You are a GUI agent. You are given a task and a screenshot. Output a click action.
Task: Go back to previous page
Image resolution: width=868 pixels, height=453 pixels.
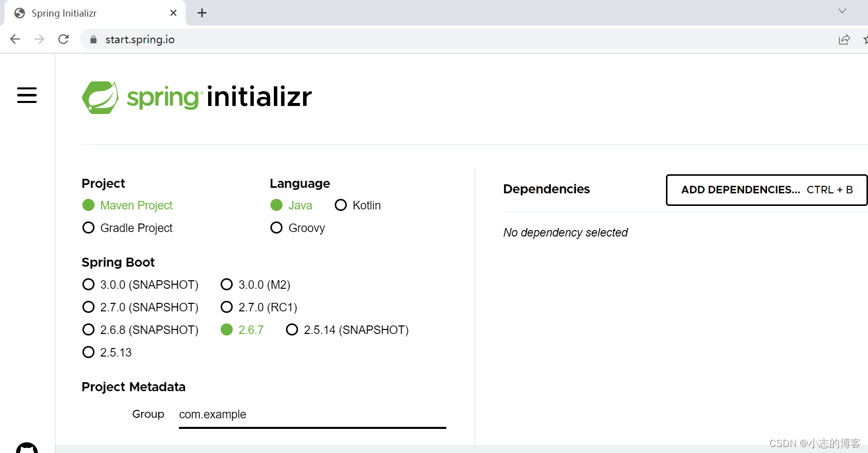(x=15, y=39)
